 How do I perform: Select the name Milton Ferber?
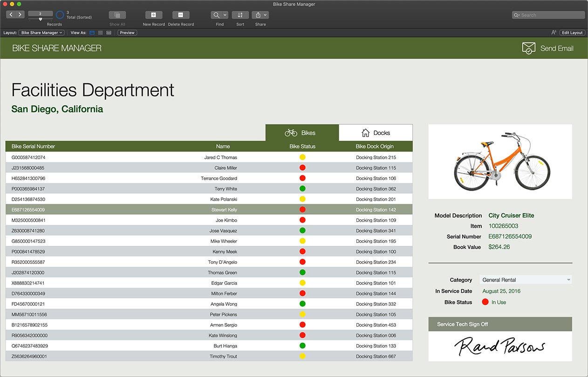coord(224,293)
